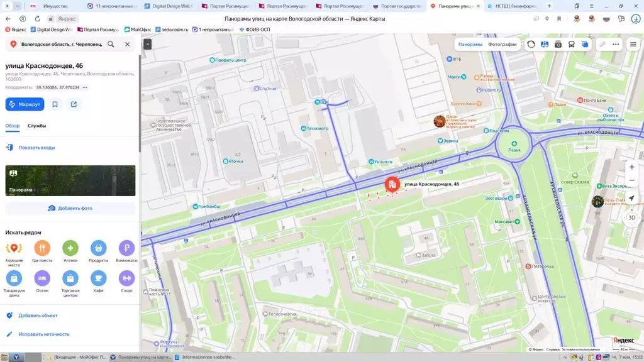Open the three-dots menu next to the coordinates
644x362 pixels.
pyautogui.click(x=85, y=87)
